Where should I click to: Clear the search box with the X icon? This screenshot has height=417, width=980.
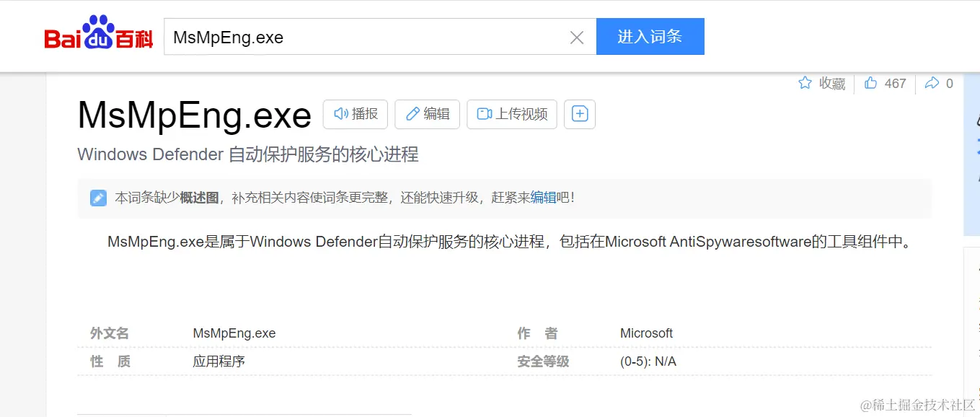pyautogui.click(x=577, y=38)
